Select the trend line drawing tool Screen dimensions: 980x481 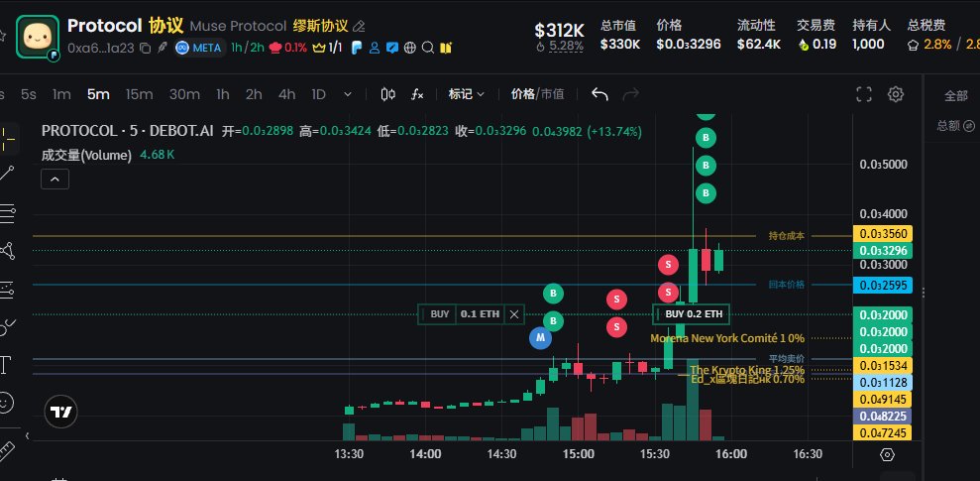8,175
